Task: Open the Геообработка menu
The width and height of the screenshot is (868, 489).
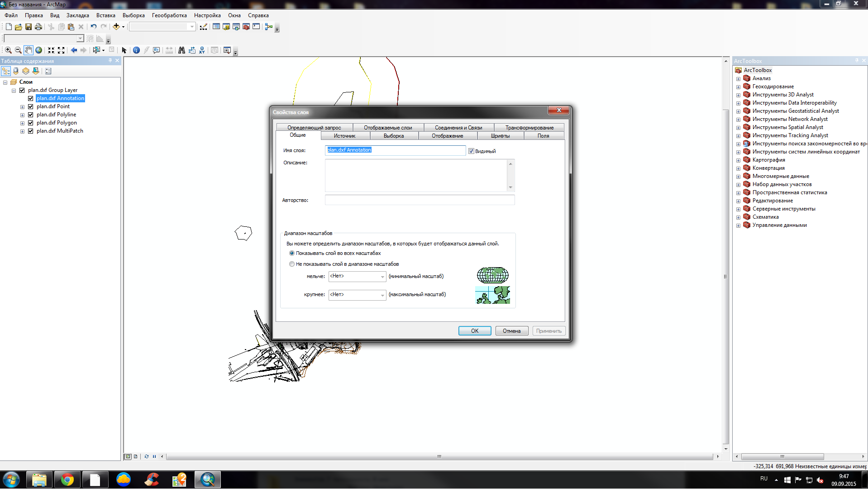Action: pos(169,15)
